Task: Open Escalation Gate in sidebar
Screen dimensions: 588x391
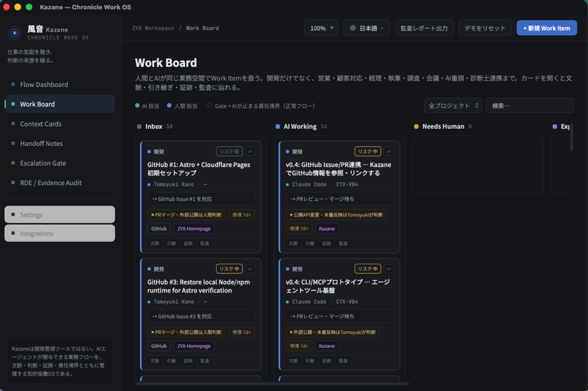Action: coord(59,163)
